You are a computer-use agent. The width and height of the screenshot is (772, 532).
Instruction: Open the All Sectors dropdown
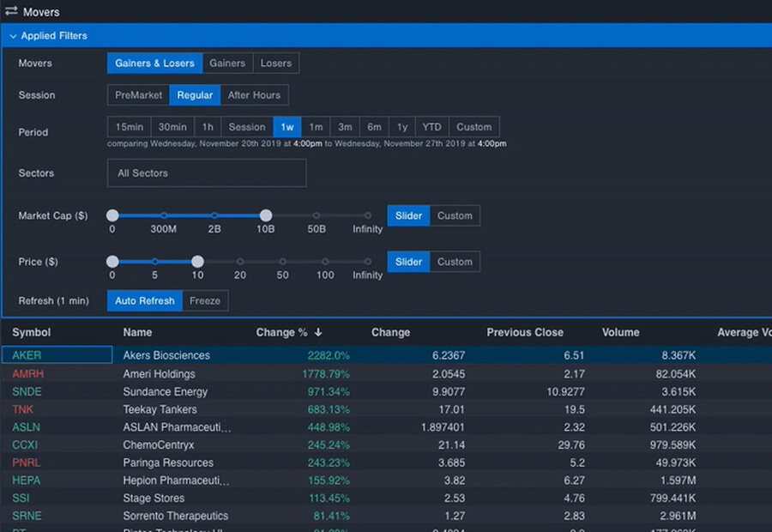206,173
